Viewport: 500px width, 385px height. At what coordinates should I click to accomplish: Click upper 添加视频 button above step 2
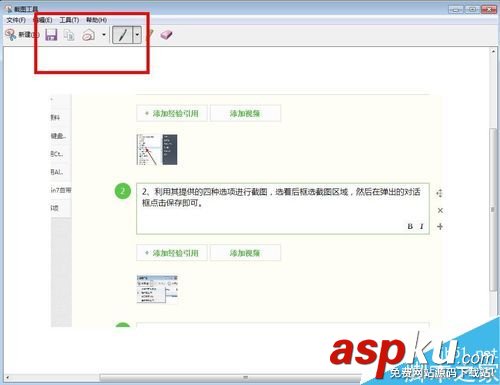click(x=245, y=113)
